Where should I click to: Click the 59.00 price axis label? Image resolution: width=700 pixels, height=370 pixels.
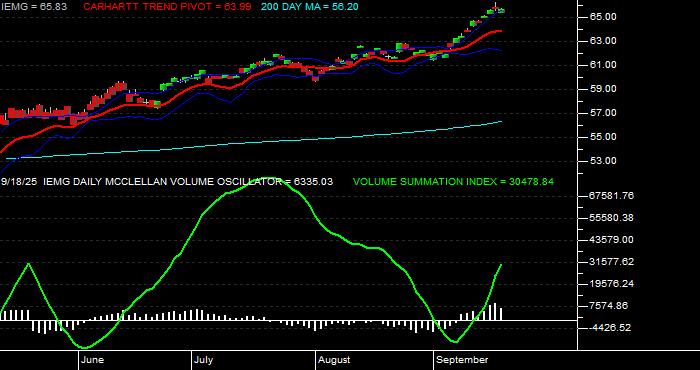pyautogui.click(x=604, y=89)
